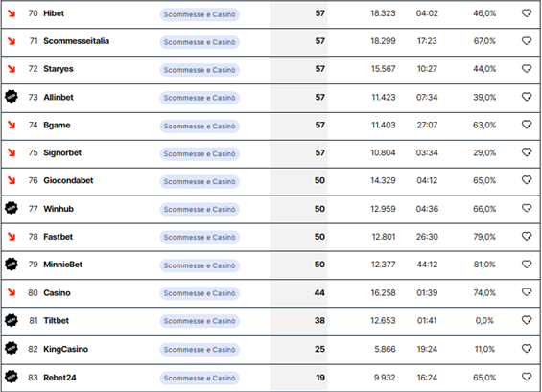This screenshot has height=392, width=542.
Task: Click the NEW badge beside Allinbet
Action: click(x=12, y=97)
